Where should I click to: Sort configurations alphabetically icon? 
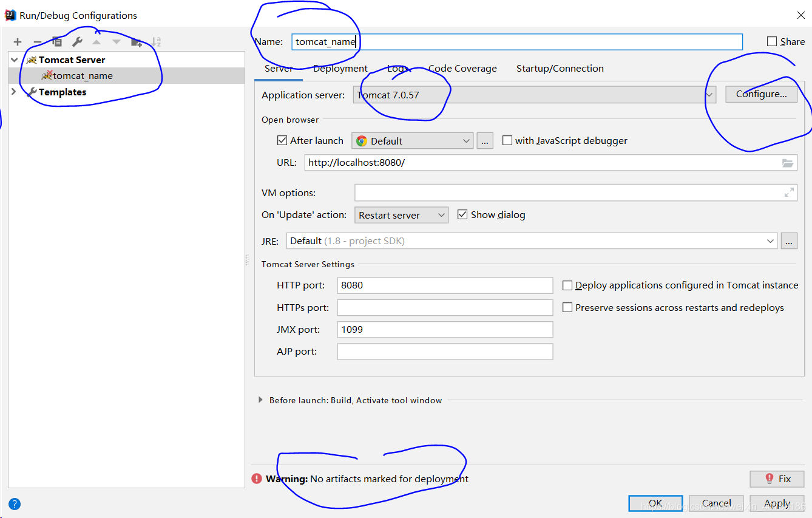(157, 42)
